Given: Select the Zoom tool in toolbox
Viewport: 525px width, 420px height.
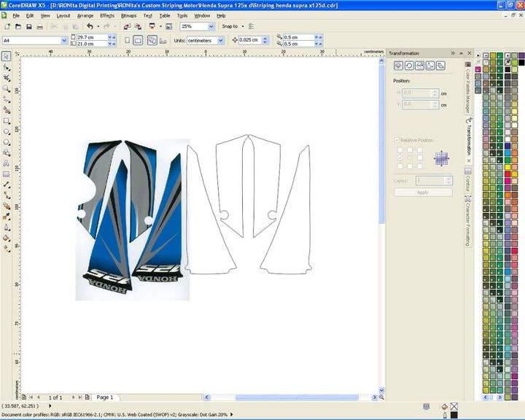Looking at the screenshot, I should click(6, 88).
